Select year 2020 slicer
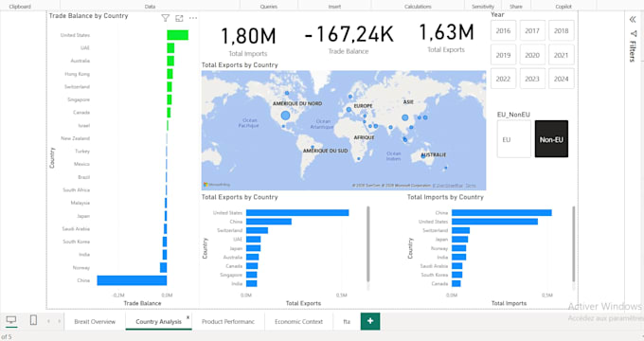 [532, 55]
